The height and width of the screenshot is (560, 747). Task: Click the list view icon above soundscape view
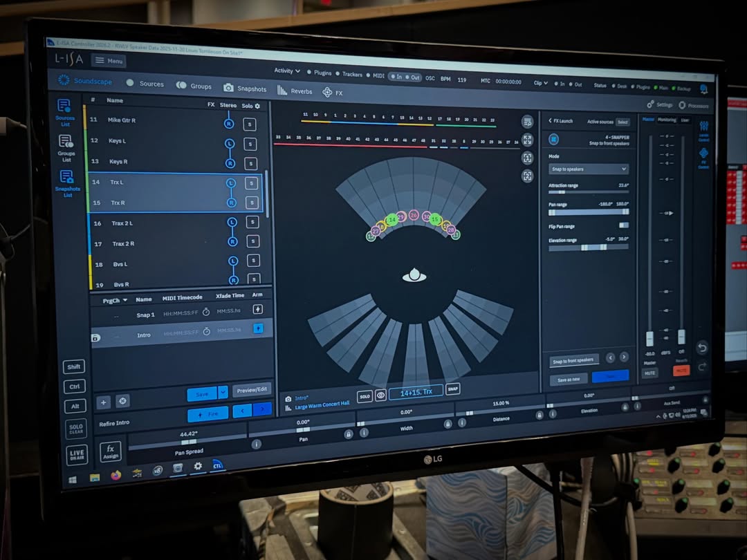(527, 122)
